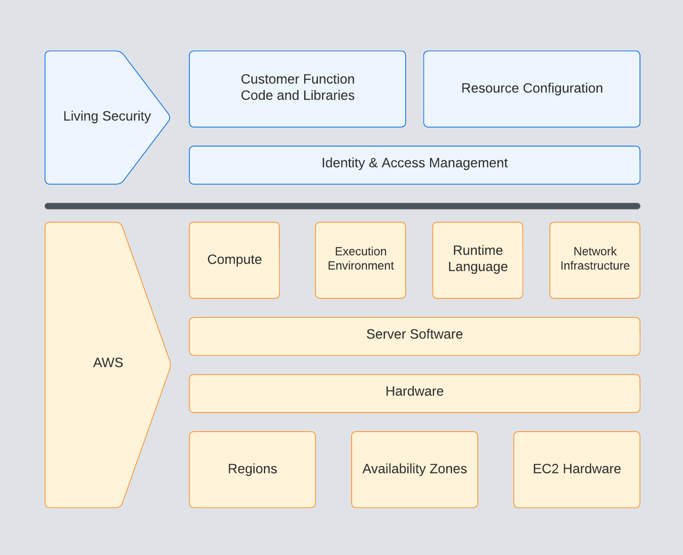683x555 pixels.
Task: Select the Customer Function Code and Libraries box
Action: pyautogui.click(x=298, y=89)
